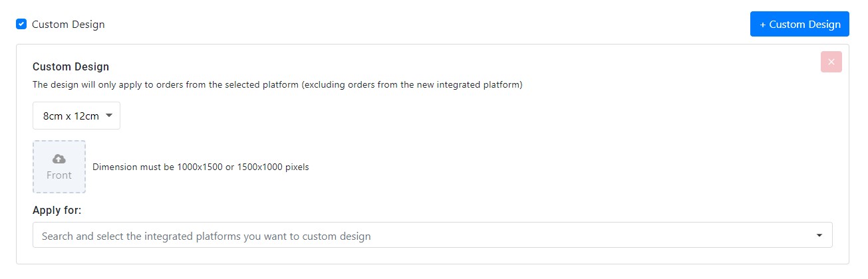Click the Front label in the upload box
This screenshot has width=868, height=279.
(x=59, y=175)
